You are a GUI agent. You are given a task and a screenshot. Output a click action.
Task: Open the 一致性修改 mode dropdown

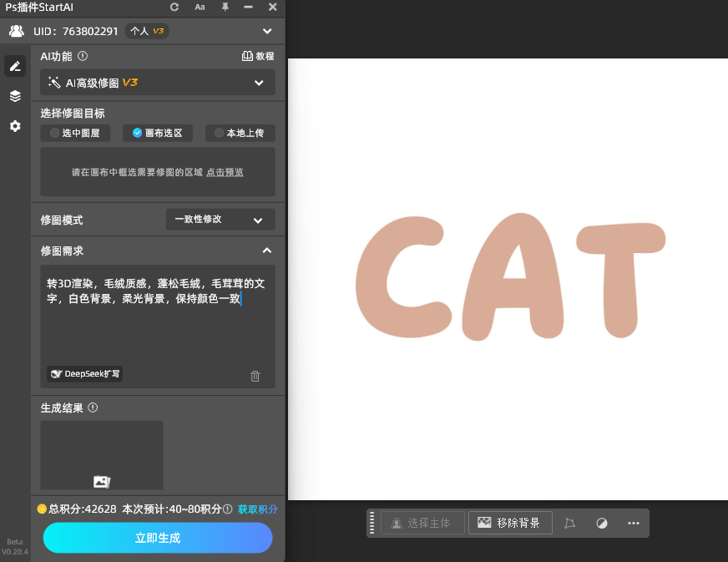pyautogui.click(x=220, y=219)
